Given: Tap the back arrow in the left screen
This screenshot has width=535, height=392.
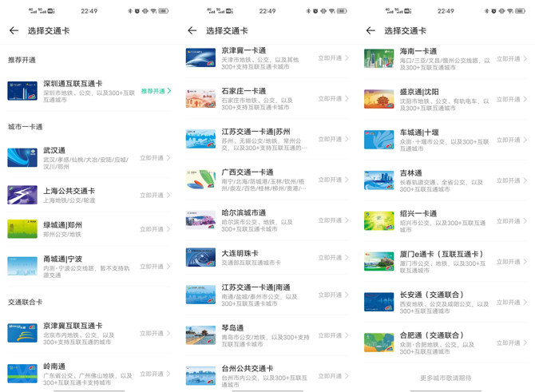Looking at the screenshot, I should [x=14, y=30].
